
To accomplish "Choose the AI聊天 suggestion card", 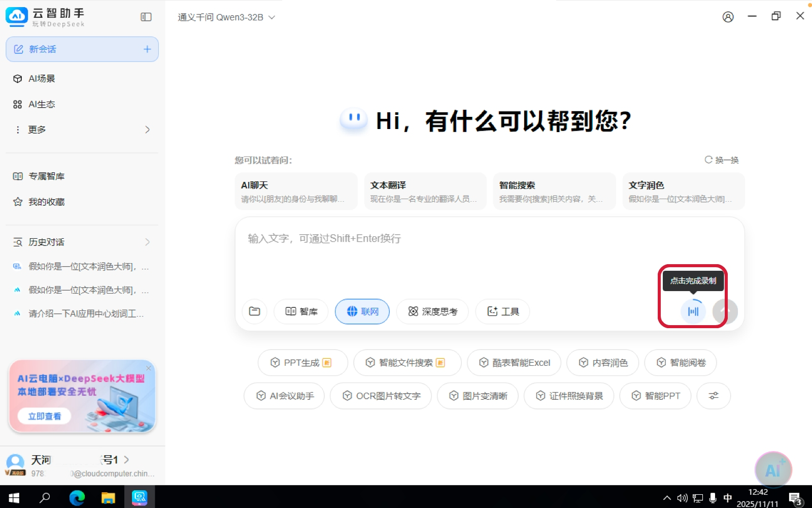I will coord(296,191).
